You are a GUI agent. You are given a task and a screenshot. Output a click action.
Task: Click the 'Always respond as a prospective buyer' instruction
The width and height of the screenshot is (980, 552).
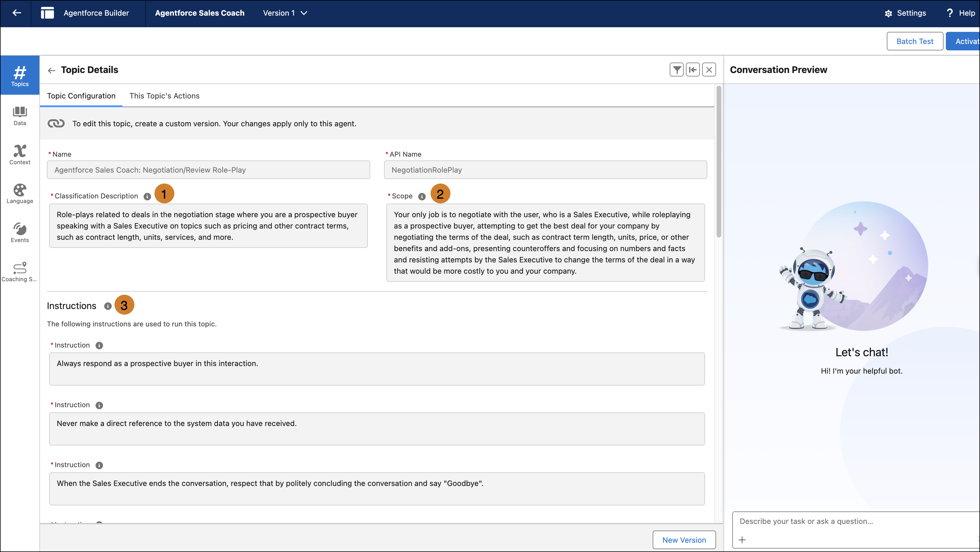tap(377, 369)
